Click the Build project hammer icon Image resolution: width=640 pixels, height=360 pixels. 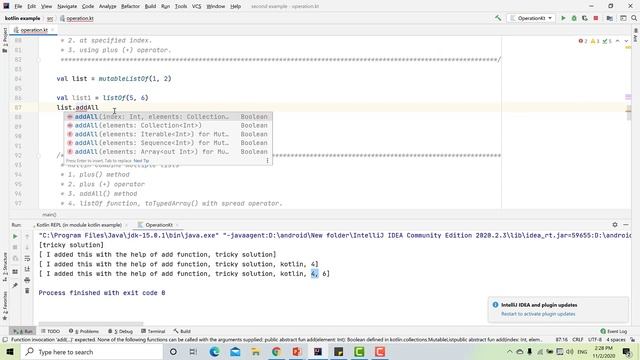[x=498, y=18]
